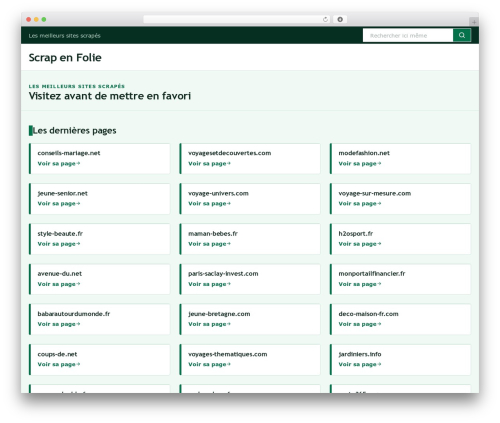The height and width of the screenshot is (423, 500).
Task: Click the "babarautourdumonde.fr" title text
Action: point(74,314)
